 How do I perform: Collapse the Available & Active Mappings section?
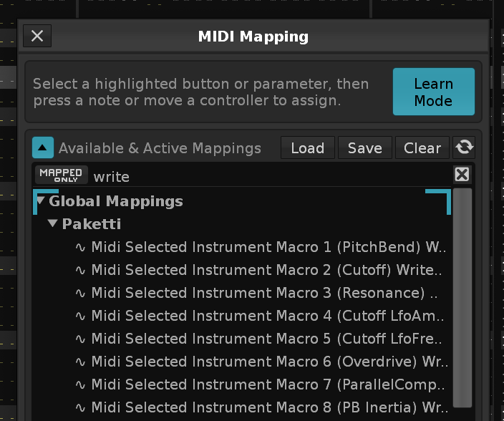click(43, 148)
